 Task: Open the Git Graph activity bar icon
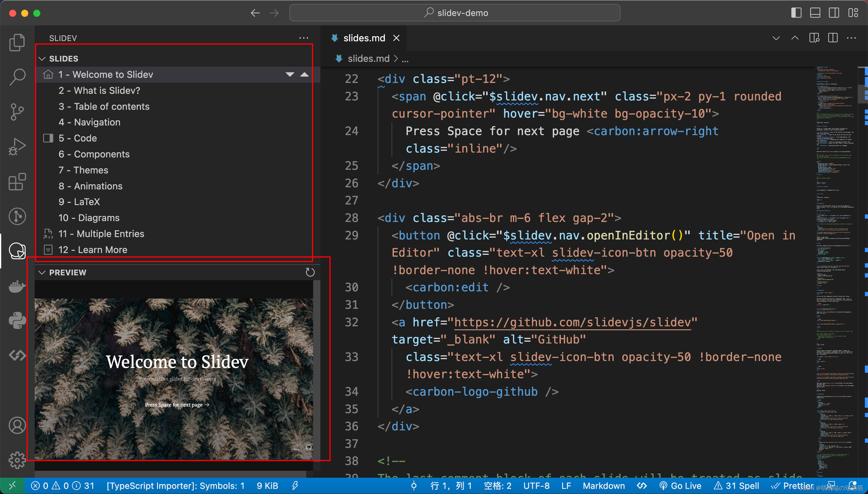pos(17,216)
